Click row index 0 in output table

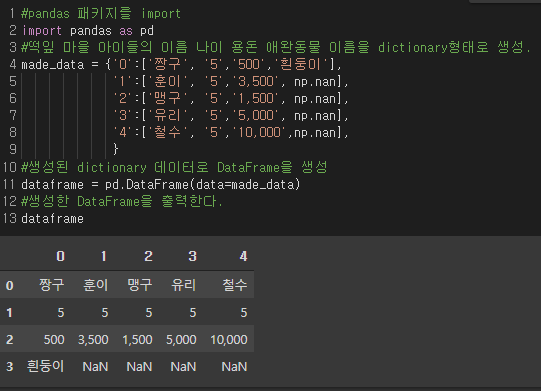10,286
